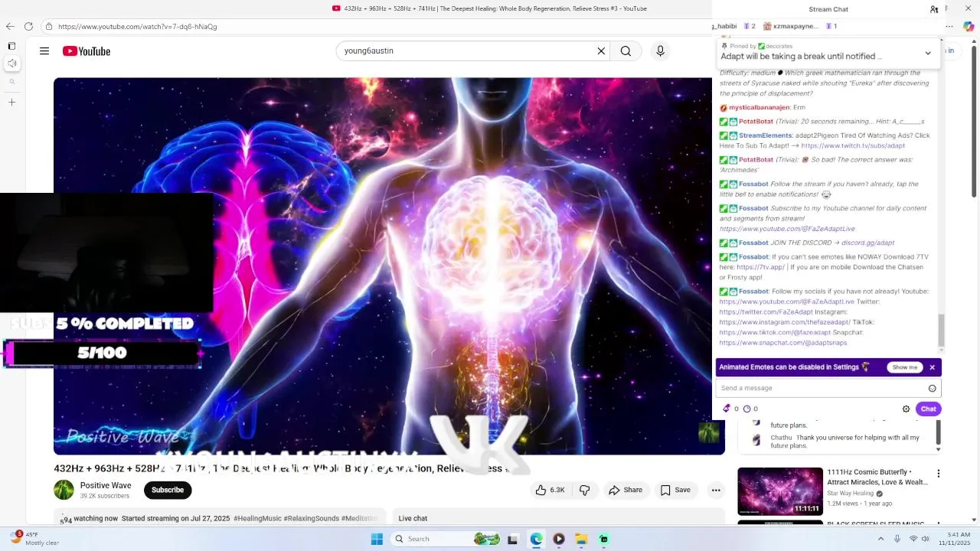Go to the YouTube home logo
980x551 pixels.
click(x=87, y=51)
